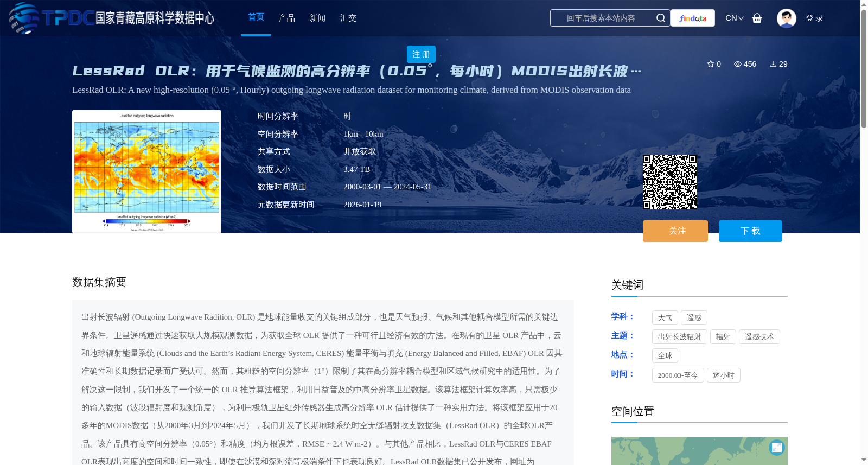Click the dataset QR code
This screenshot has height=465, width=868.
(x=670, y=182)
